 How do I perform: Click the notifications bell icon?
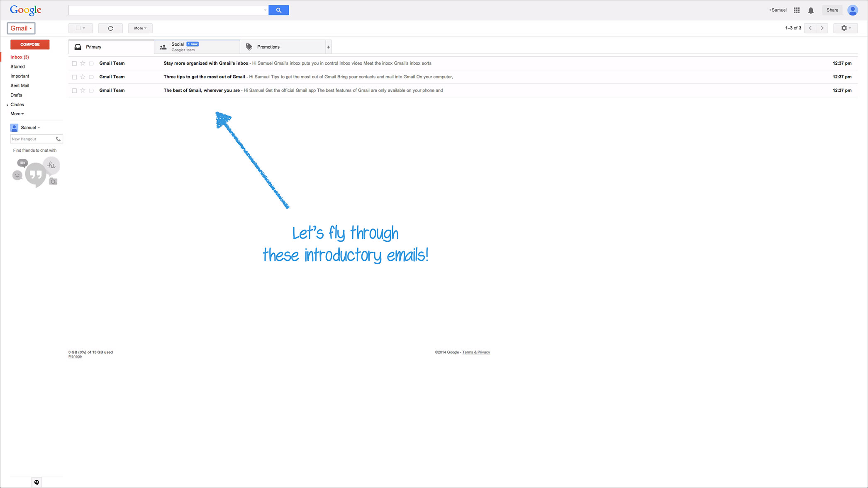pos(811,10)
